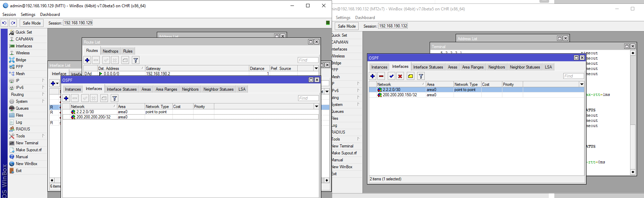Click yellow comment icon in MT2v7 OSPF
This screenshot has width=644, height=198.
pos(411,76)
